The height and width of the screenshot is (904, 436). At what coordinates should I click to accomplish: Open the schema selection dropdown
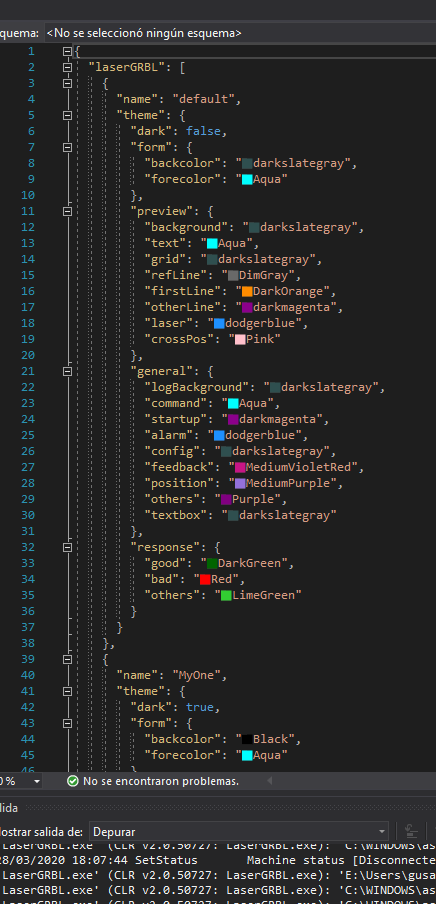point(239,33)
